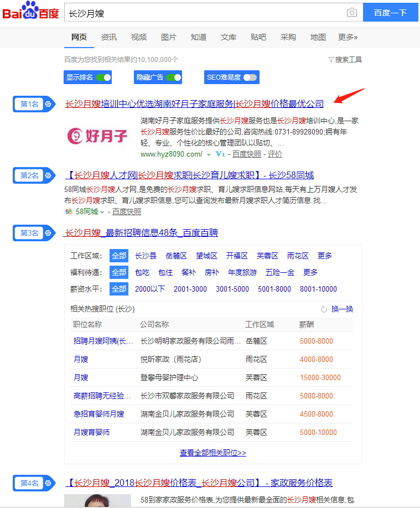Viewport: 420px width, 508px height.
Task: Switch to 文库 tab
Action: tap(229, 37)
